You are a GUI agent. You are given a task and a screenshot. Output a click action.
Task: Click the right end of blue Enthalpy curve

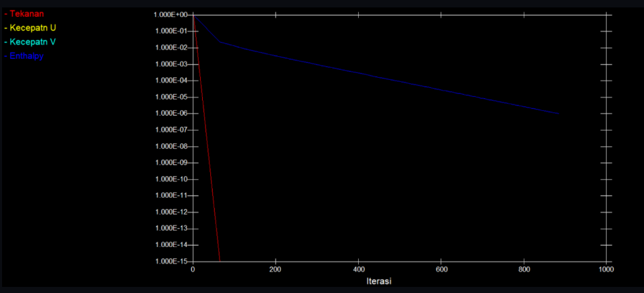[558, 114]
